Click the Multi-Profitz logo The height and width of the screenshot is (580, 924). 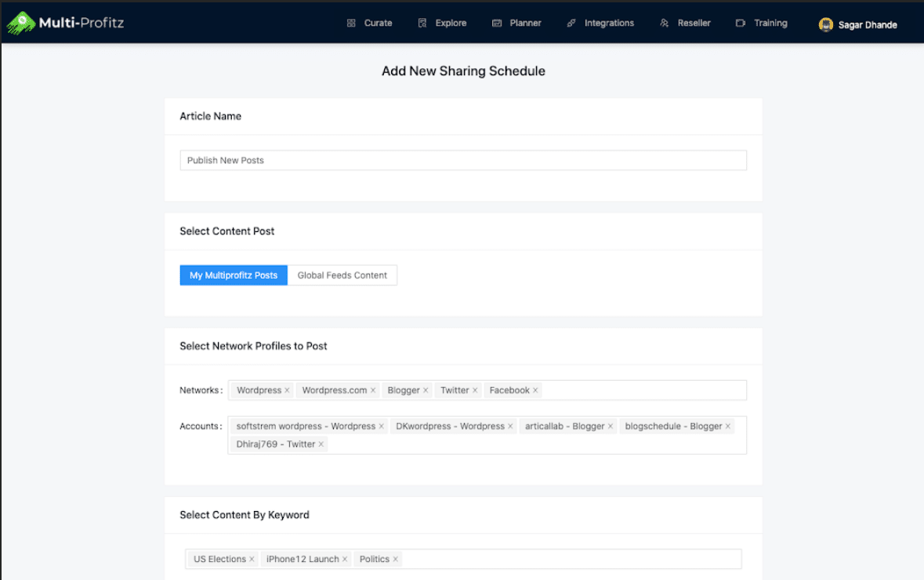(65, 23)
